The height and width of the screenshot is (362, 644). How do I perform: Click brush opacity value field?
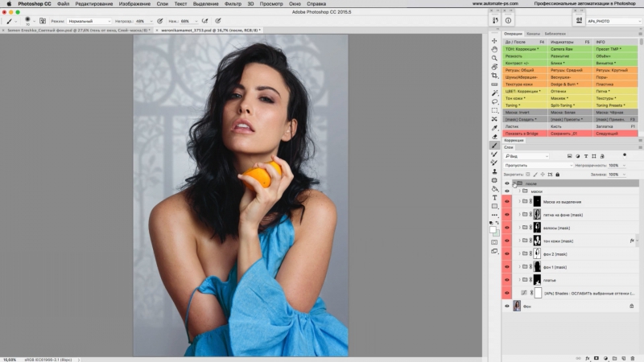[142, 21]
